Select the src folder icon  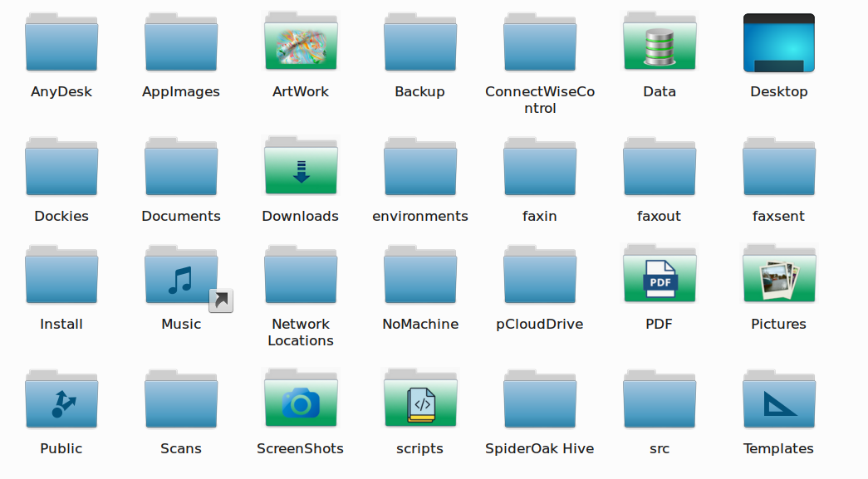660,398
